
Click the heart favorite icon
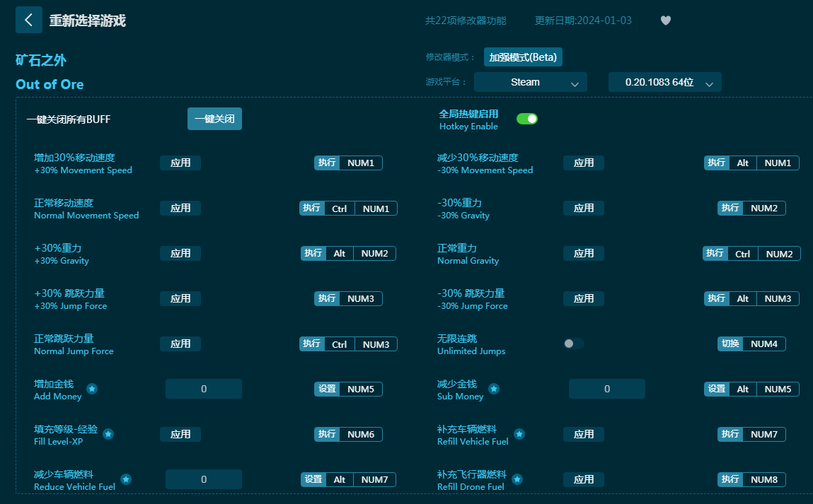665,20
